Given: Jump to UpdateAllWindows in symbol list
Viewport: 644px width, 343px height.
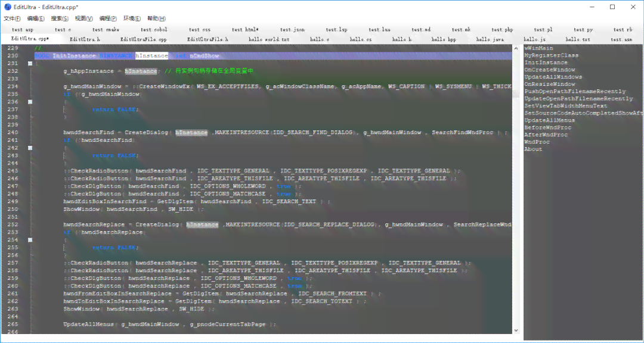Looking at the screenshot, I should pyautogui.click(x=553, y=77).
